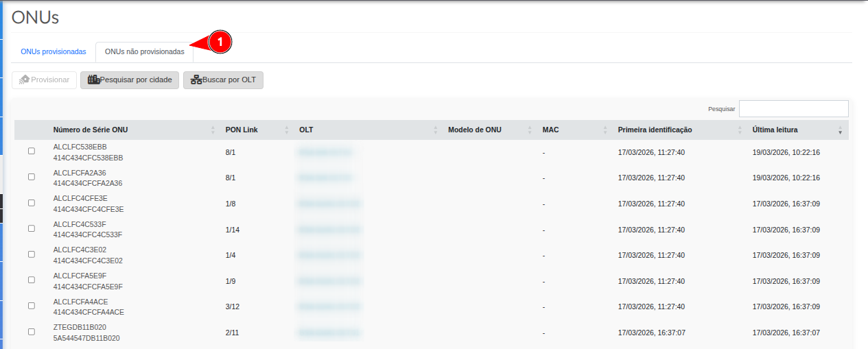Image resolution: width=868 pixels, height=349 pixels.
Task: Sort by Número de Série ONU column
Action: (x=134, y=130)
